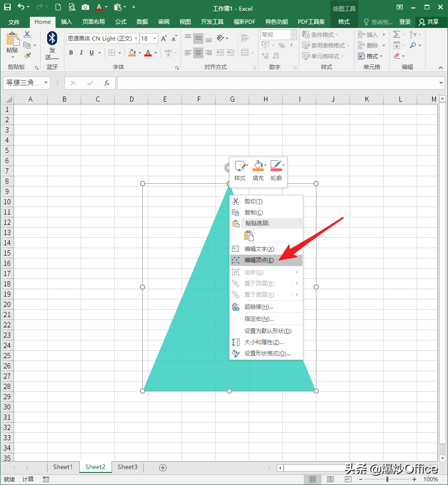The width and height of the screenshot is (448, 485).
Task: Click the Cut scissors icon in ribbon
Action: 27,35
